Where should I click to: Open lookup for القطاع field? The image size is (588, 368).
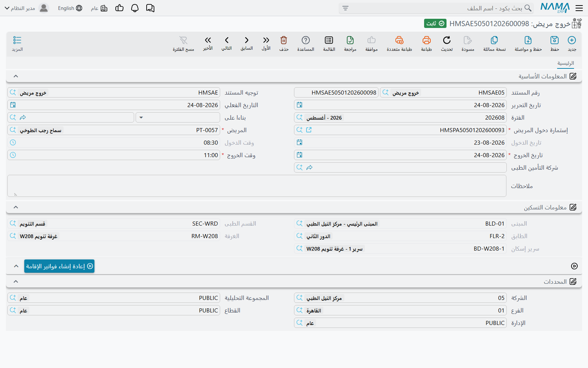click(x=13, y=310)
